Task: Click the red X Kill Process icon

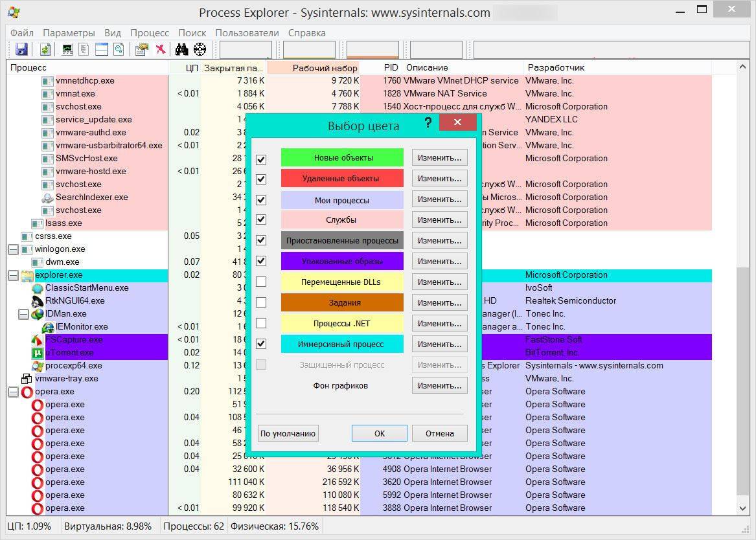Action: point(161,49)
